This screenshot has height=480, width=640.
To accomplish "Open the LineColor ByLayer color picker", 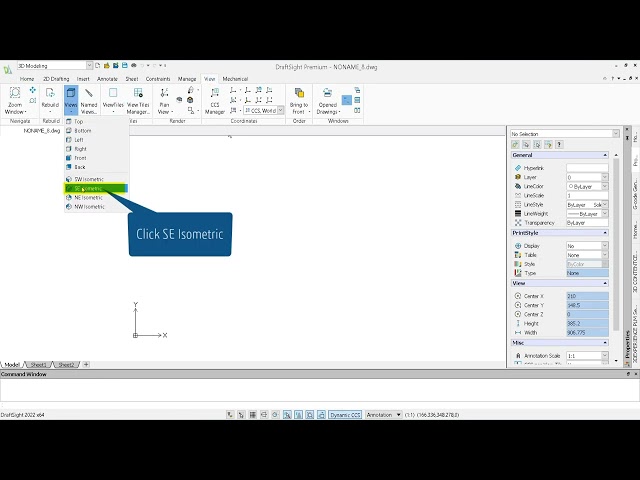I will point(587,186).
